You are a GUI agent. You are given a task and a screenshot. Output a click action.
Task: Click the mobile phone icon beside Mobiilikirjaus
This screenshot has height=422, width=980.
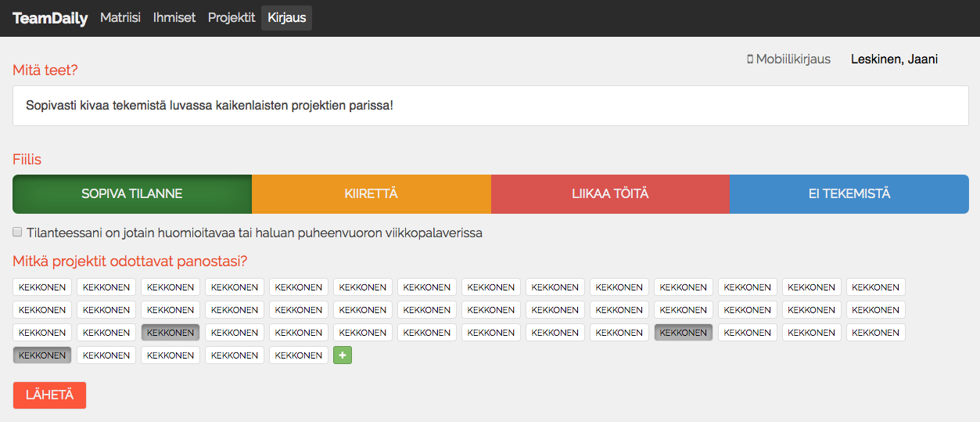pos(750,60)
